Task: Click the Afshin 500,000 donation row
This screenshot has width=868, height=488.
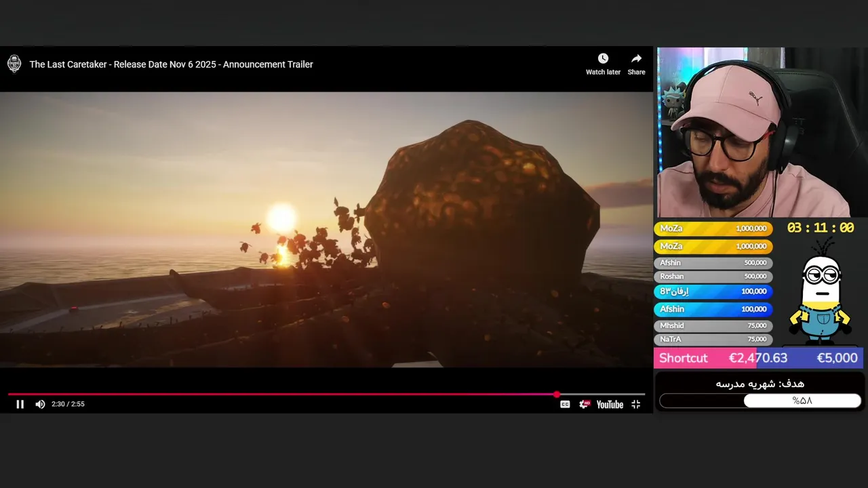Action: click(x=713, y=263)
